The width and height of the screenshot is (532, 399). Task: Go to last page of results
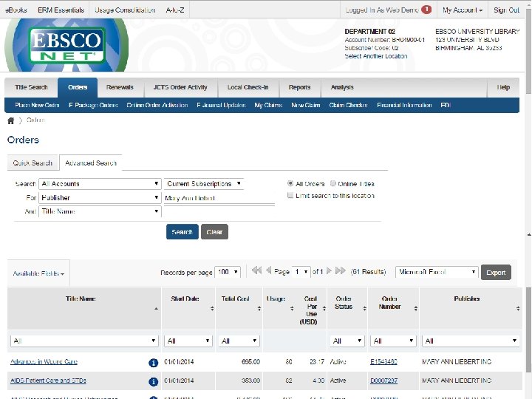341,270
